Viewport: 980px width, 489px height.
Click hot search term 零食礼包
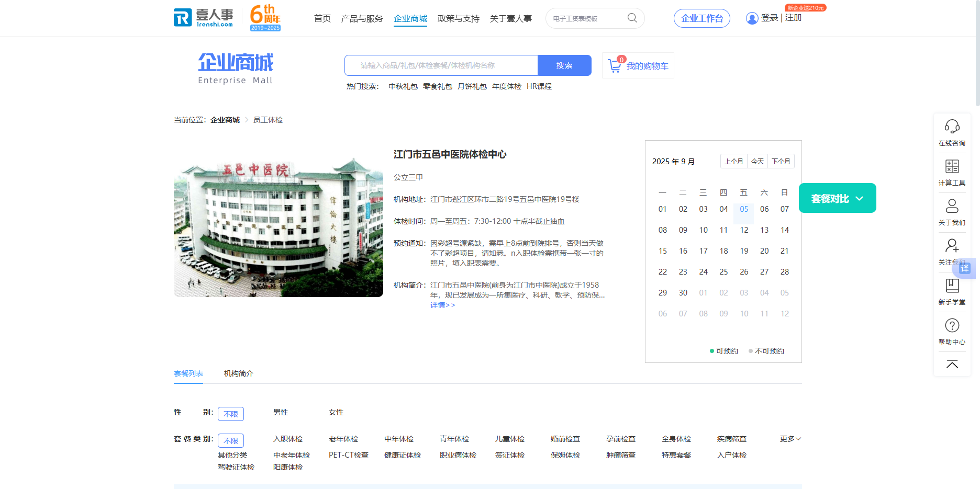438,86
